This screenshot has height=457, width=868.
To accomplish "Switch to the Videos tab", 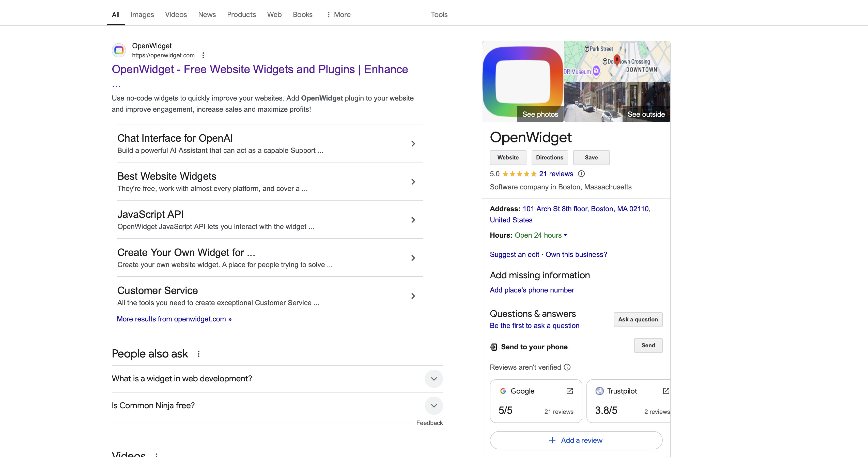I will (x=176, y=14).
